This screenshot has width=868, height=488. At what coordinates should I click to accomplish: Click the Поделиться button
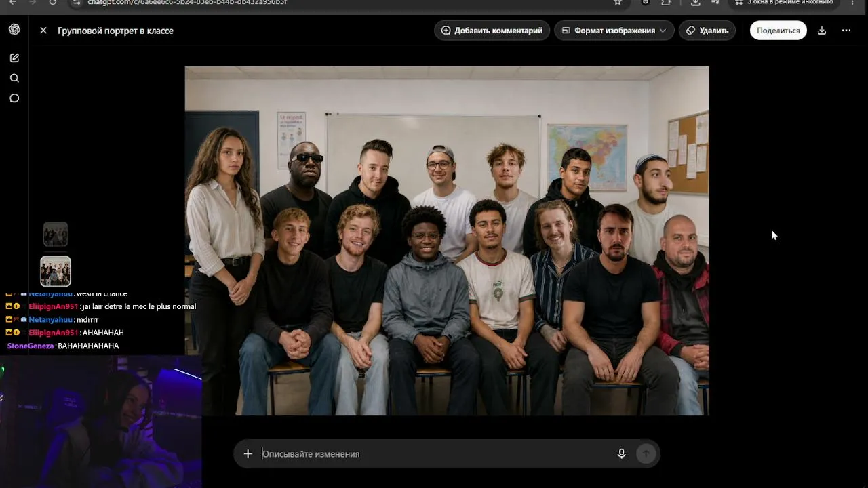coord(778,30)
